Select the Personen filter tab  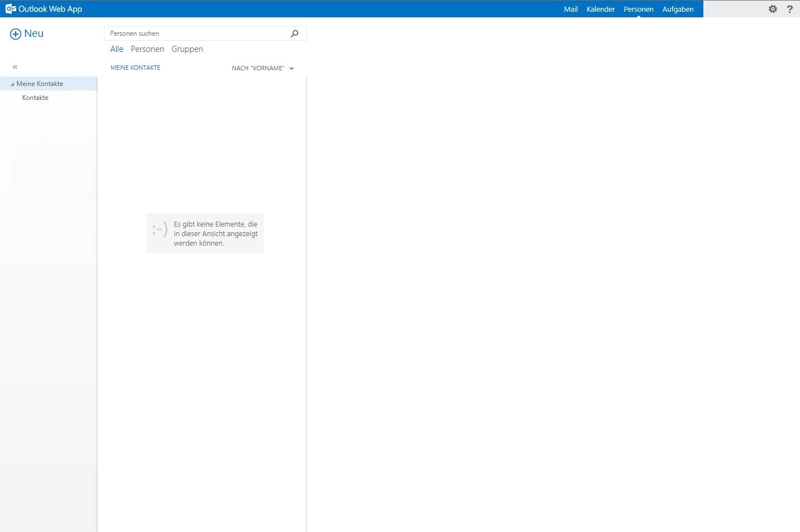[x=147, y=49]
